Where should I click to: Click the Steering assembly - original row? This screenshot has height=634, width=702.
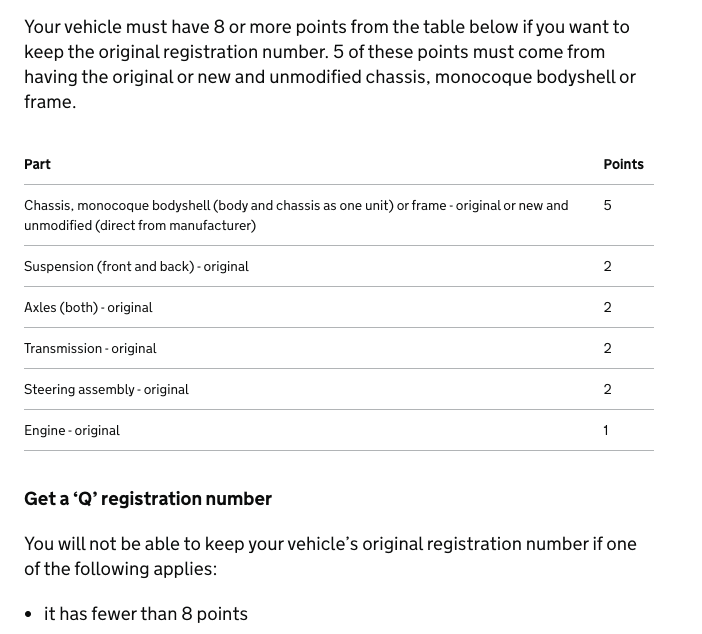click(339, 390)
